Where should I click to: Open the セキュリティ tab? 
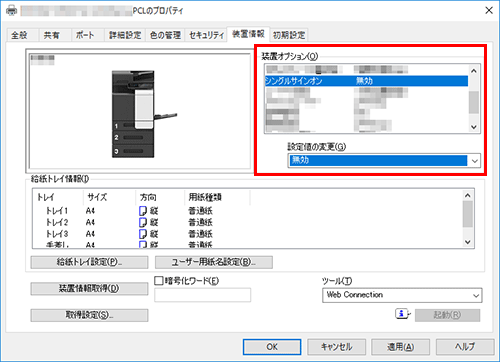tap(206, 35)
